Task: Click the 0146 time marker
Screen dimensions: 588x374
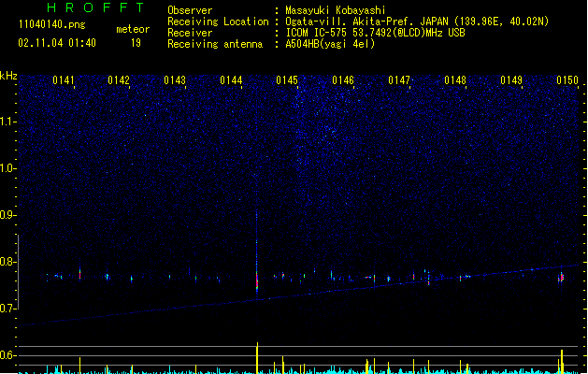Action: pyautogui.click(x=343, y=80)
